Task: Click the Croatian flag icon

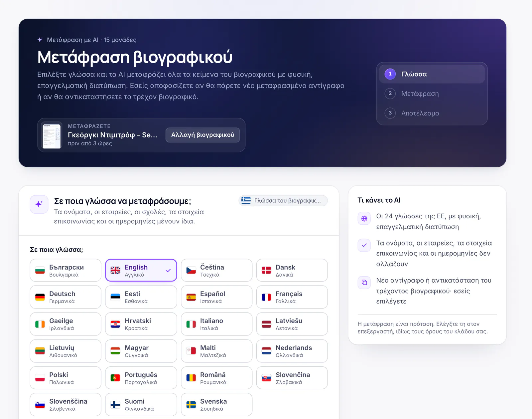Action: (115, 324)
